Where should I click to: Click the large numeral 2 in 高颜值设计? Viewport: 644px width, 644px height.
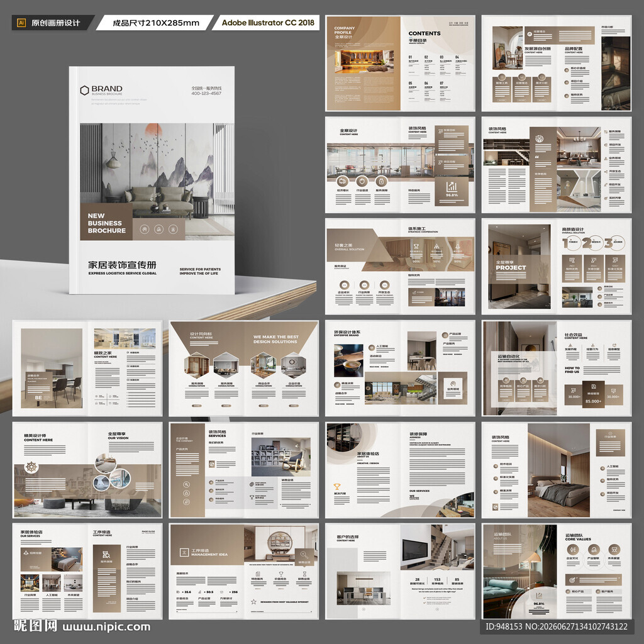pos(587,243)
